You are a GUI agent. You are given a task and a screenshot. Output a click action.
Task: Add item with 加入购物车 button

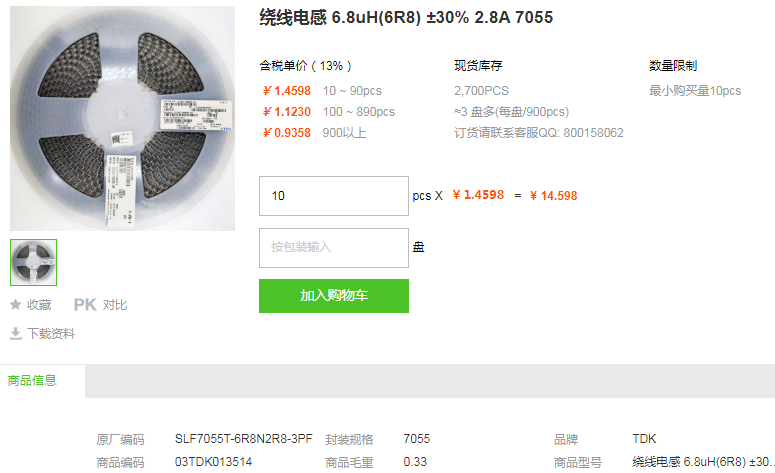coord(334,296)
